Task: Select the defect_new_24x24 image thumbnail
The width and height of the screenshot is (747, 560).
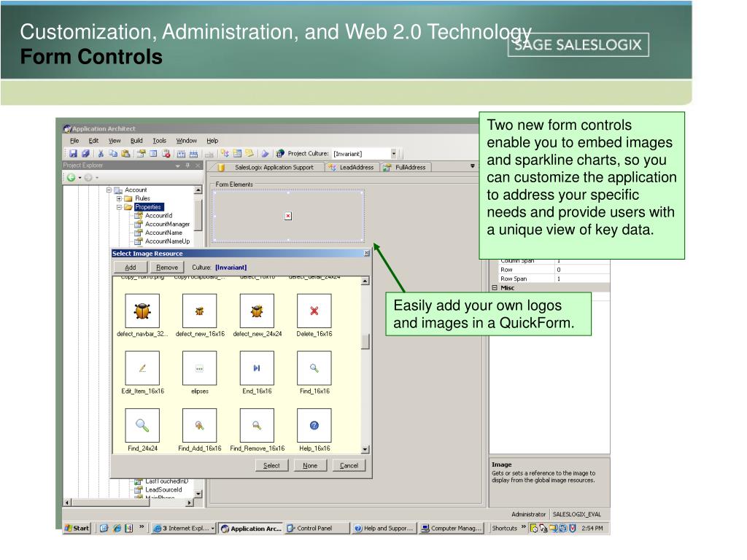Action: [x=257, y=311]
